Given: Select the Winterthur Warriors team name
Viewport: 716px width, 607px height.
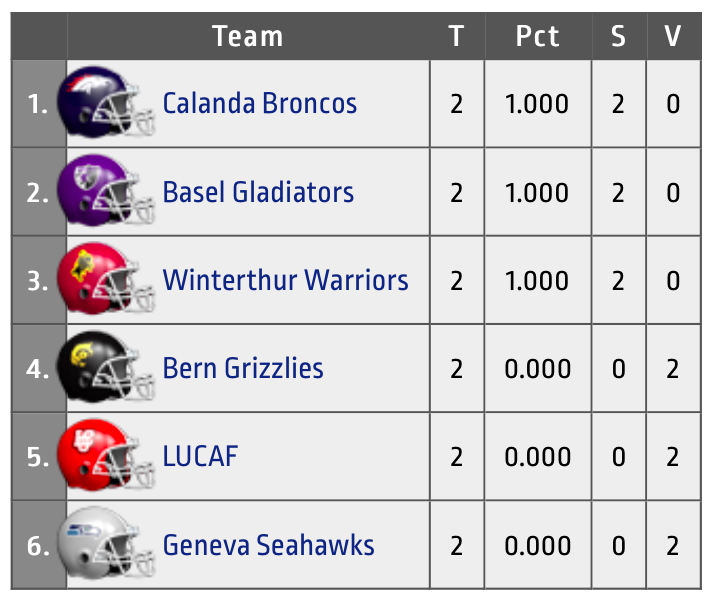Looking at the screenshot, I should coord(285,279).
